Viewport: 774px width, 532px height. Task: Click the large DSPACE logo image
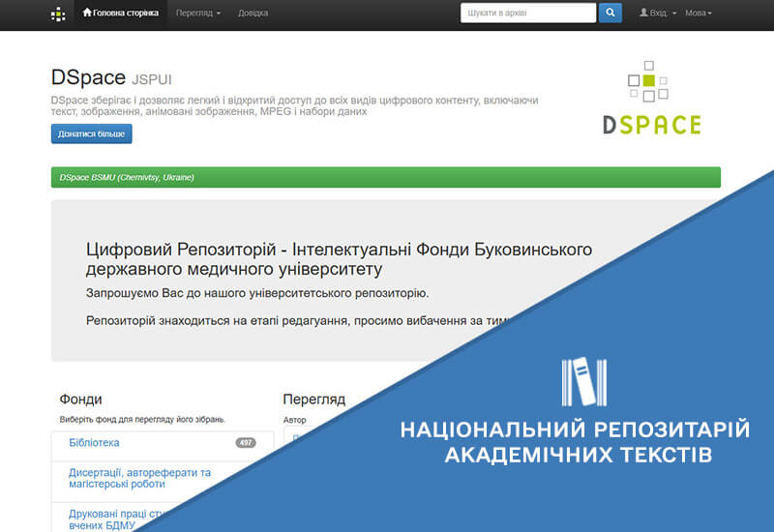pos(651,99)
